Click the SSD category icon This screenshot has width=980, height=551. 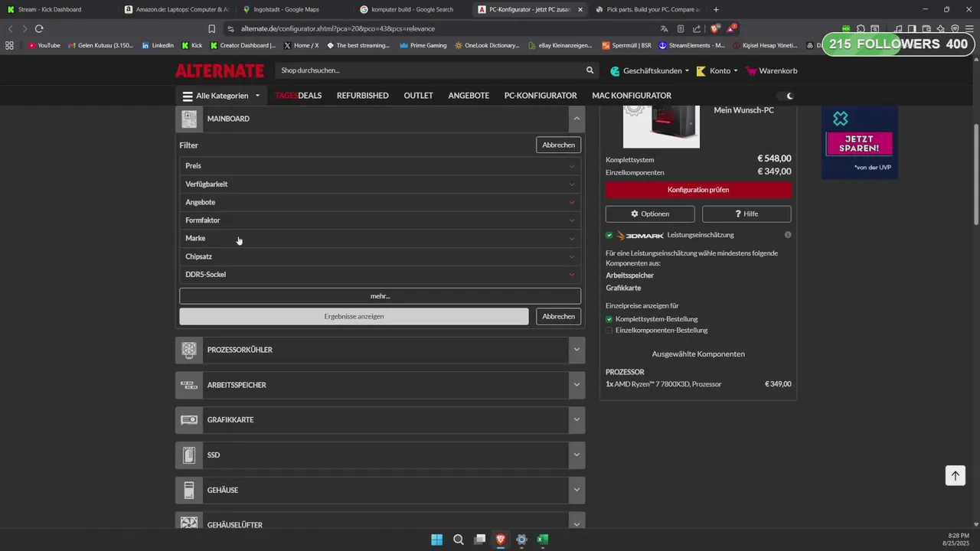tap(189, 455)
